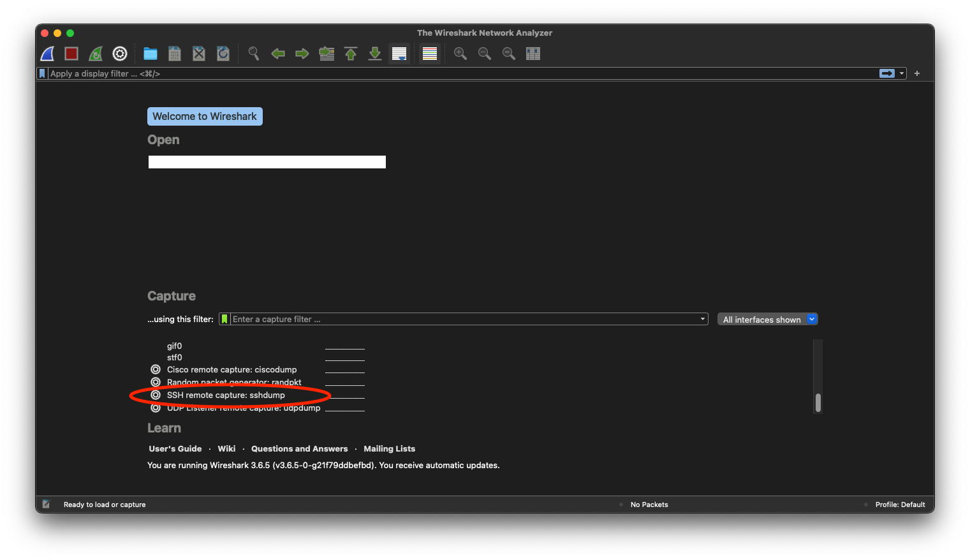Zoom out on packet text
This screenshot has height=560, width=970.
pyautogui.click(x=485, y=54)
